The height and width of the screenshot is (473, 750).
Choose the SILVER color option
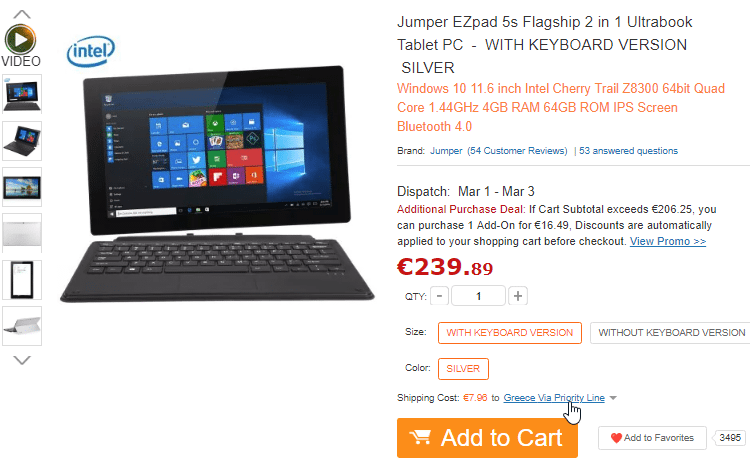point(463,369)
